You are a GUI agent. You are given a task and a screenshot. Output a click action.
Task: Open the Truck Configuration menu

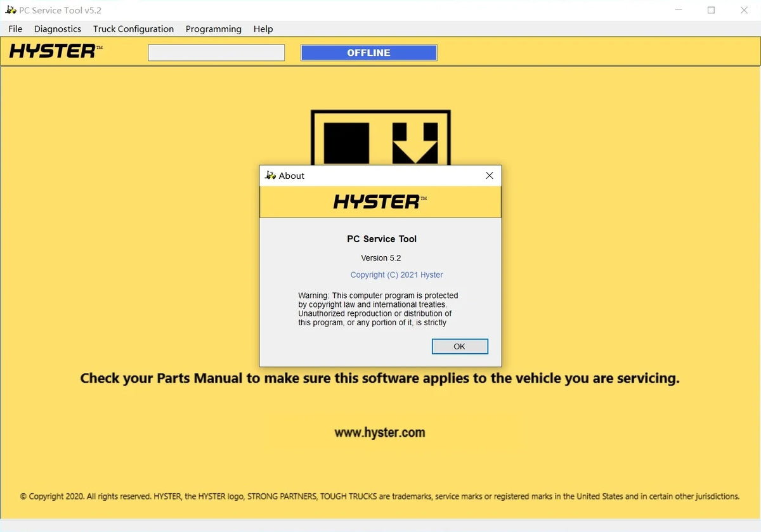pyautogui.click(x=133, y=29)
